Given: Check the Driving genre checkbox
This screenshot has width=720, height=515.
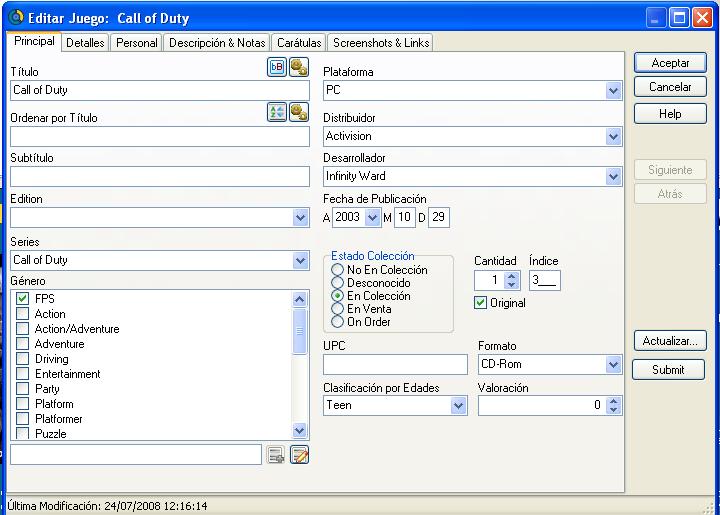Looking at the screenshot, I should pos(22,359).
